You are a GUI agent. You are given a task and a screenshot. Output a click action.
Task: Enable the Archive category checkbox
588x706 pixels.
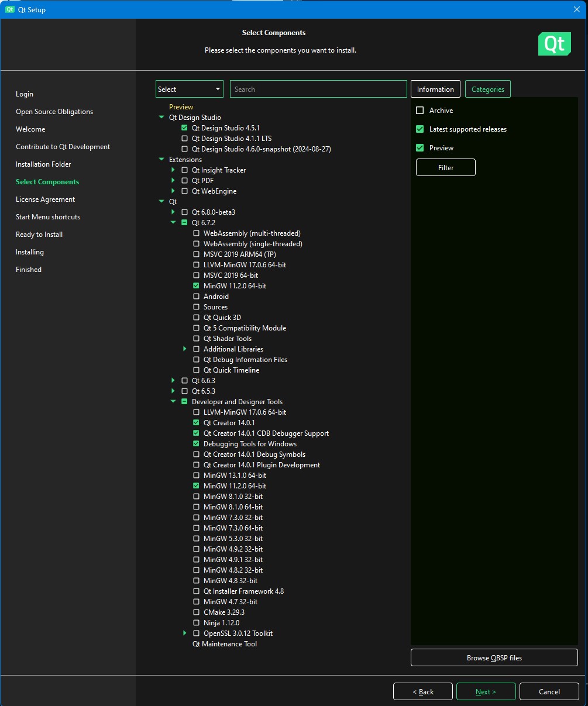click(x=419, y=111)
